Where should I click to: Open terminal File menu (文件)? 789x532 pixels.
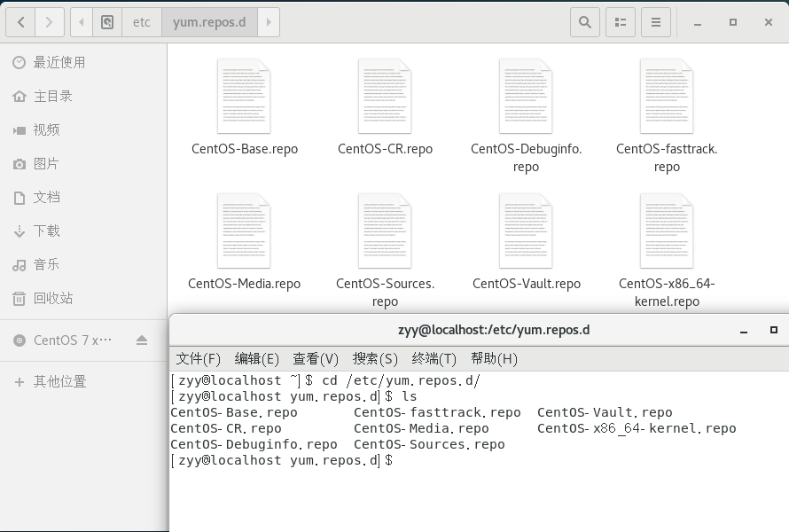(x=199, y=359)
